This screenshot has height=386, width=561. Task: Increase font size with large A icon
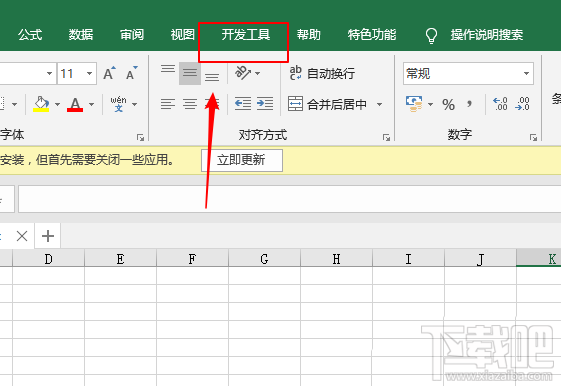click(x=109, y=73)
